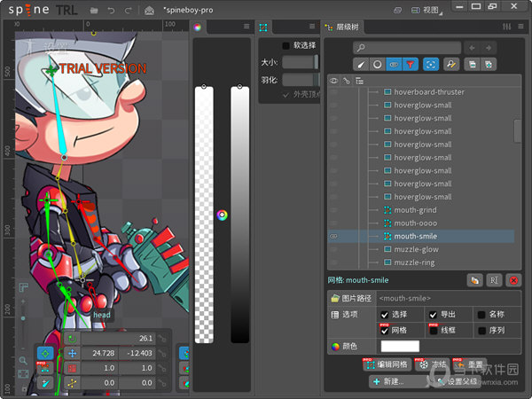Viewport: 532px width, 399px height.
Task: Toggle 网格 mesh checkbox
Action: pyautogui.click(x=385, y=331)
